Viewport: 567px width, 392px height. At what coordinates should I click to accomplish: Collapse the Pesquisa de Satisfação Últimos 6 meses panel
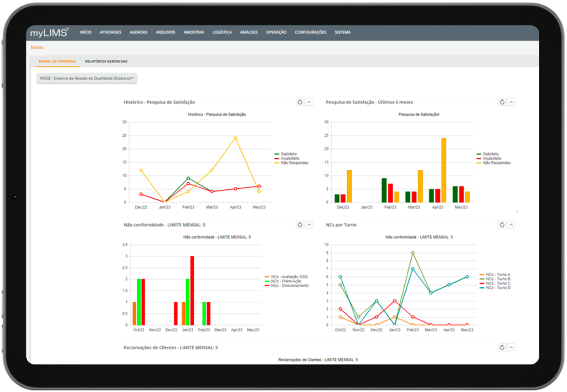pyautogui.click(x=511, y=102)
